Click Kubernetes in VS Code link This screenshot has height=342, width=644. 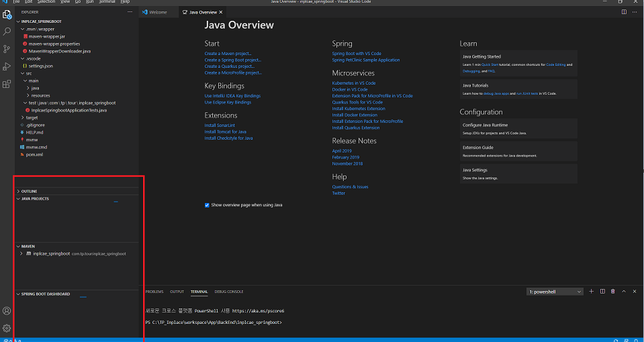pos(354,83)
